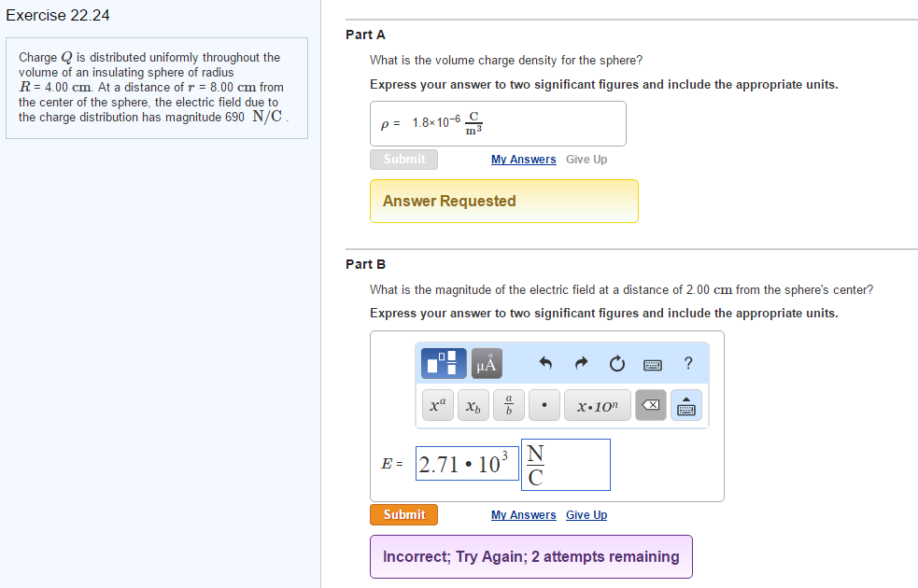This screenshot has width=918, height=588.
Task: Click the redo arrow icon
Action: [x=581, y=363]
